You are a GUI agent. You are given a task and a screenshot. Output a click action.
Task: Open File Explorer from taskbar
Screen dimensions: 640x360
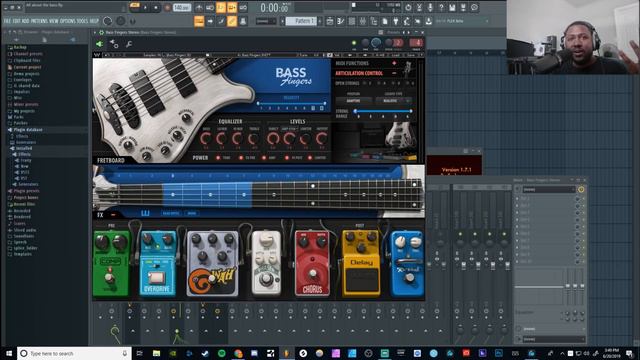pyautogui.click(x=156, y=353)
